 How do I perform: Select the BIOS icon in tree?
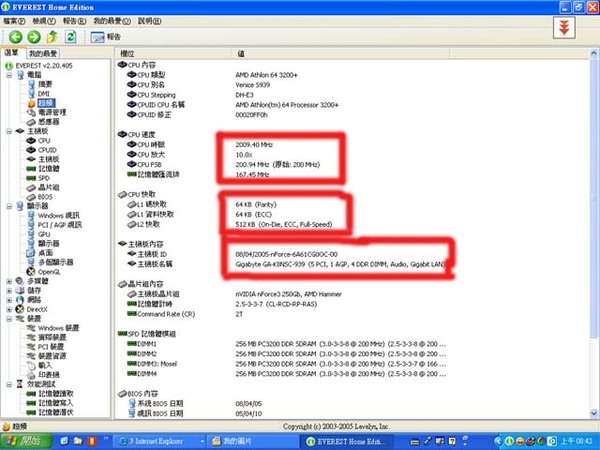(31, 197)
